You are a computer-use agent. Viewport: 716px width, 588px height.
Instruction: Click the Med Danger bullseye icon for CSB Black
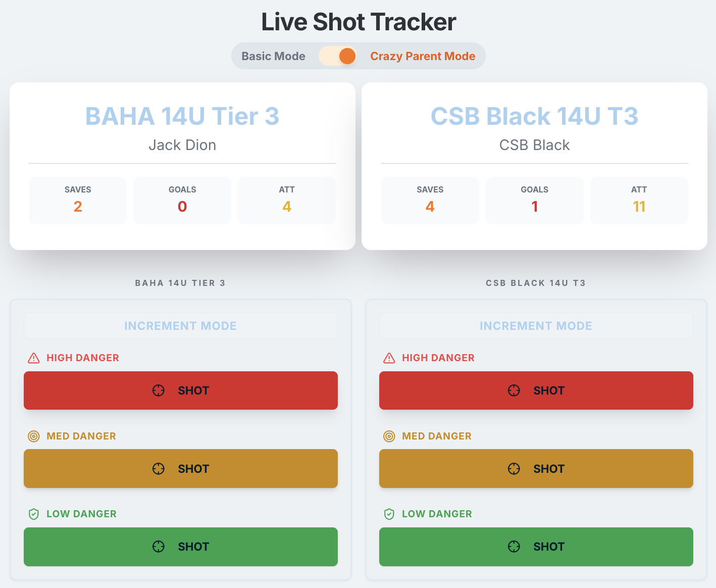pyautogui.click(x=389, y=436)
